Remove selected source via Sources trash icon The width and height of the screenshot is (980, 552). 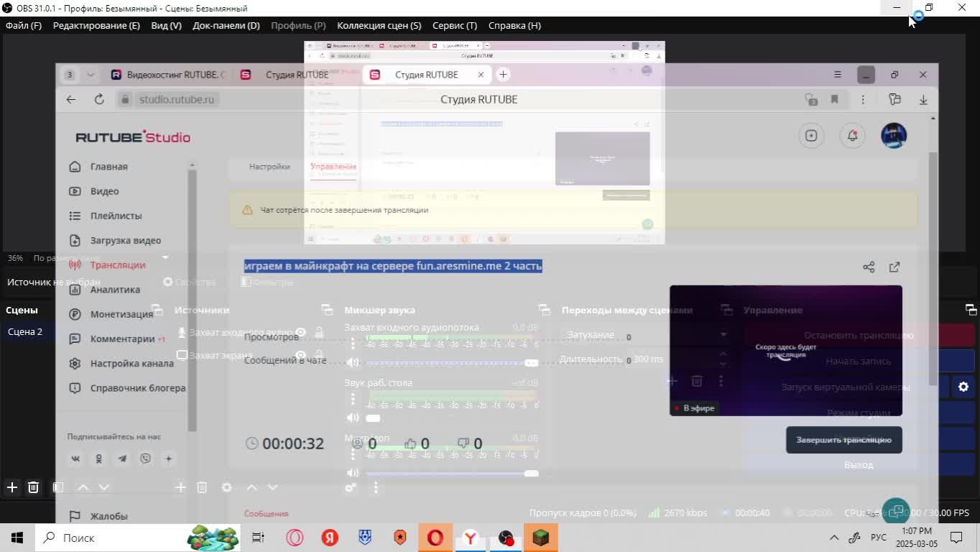tap(202, 487)
